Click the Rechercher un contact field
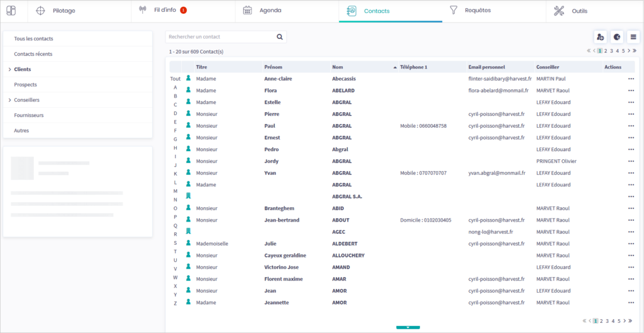644x333 pixels. [220, 37]
